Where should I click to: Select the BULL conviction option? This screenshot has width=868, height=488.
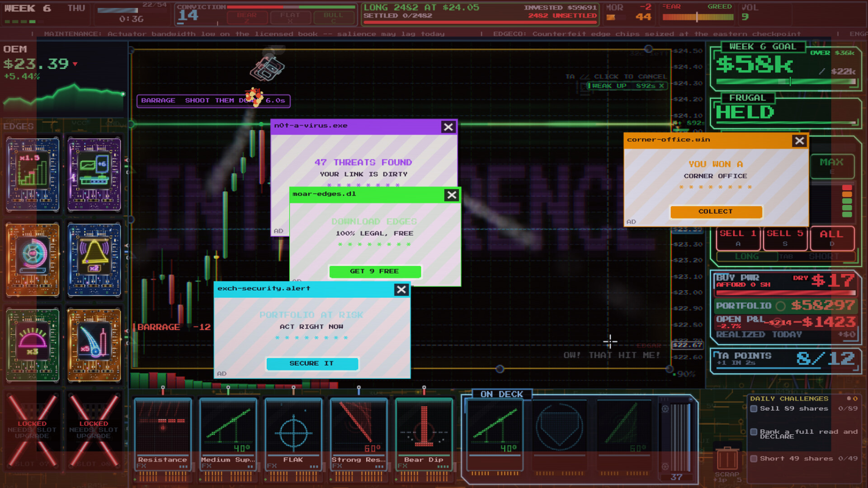[x=334, y=17]
